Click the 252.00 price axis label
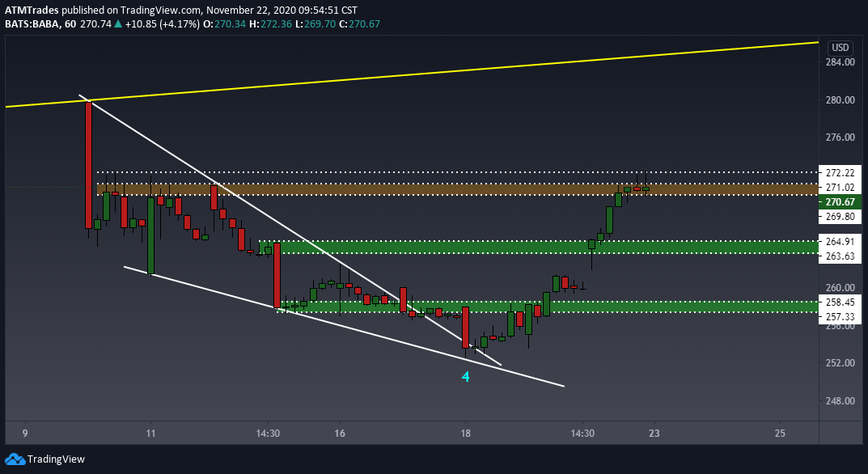 click(840, 363)
